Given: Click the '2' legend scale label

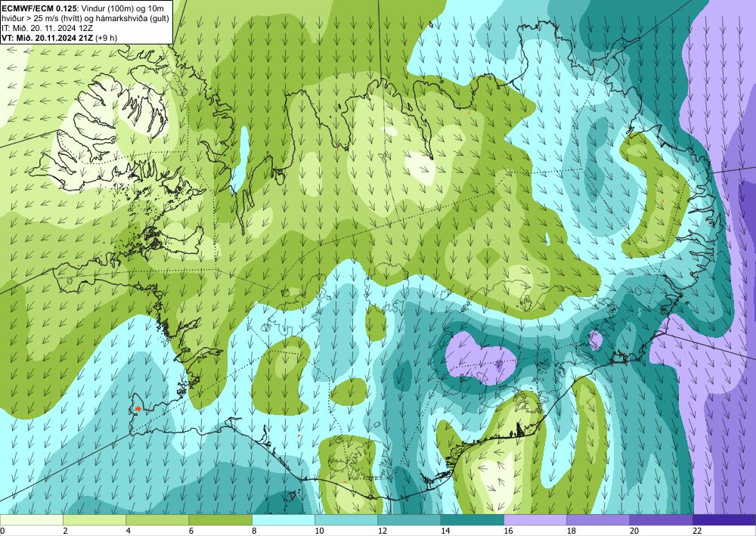Looking at the screenshot, I should pos(65,531).
